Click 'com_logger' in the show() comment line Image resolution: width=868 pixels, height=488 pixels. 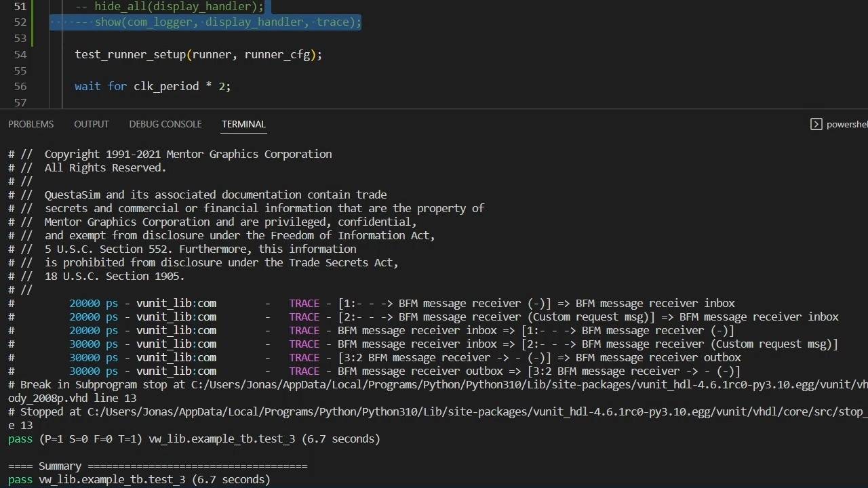click(x=161, y=22)
